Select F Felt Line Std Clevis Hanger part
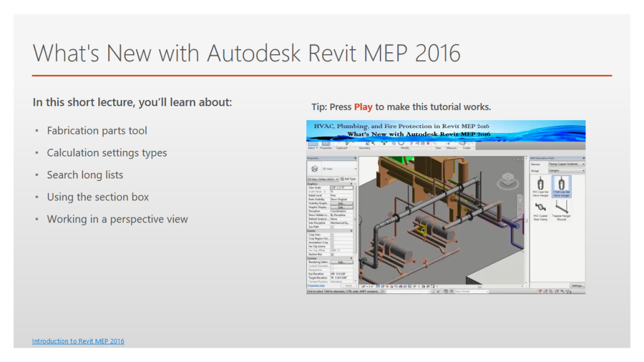The height and width of the screenshot is (362, 644). (x=562, y=186)
